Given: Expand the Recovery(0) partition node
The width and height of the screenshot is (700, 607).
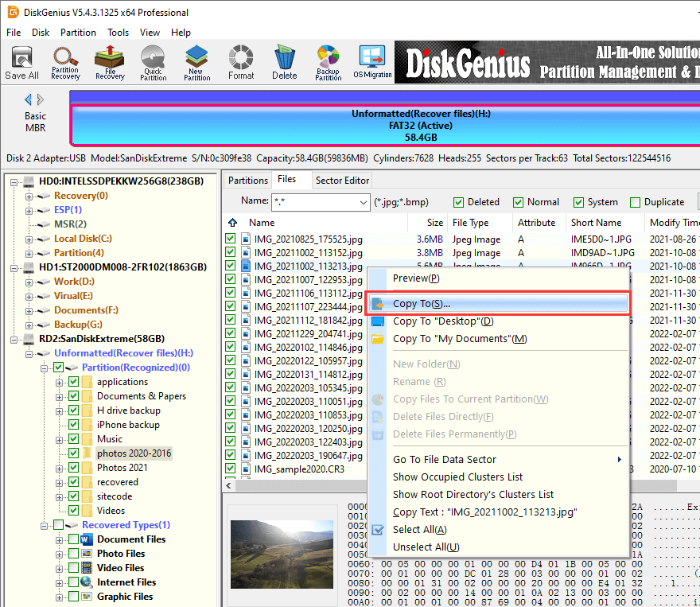Looking at the screenshot, I should click(29, 196).
